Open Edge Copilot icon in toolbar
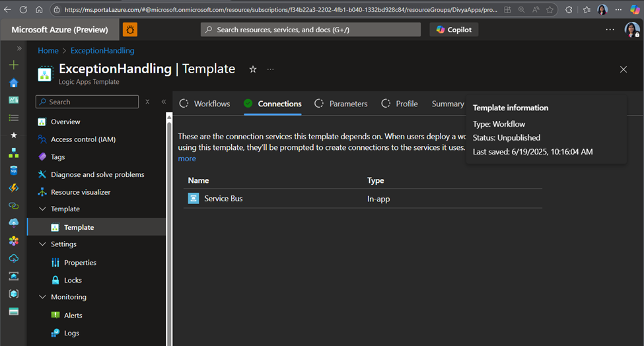 click(635, 9)
